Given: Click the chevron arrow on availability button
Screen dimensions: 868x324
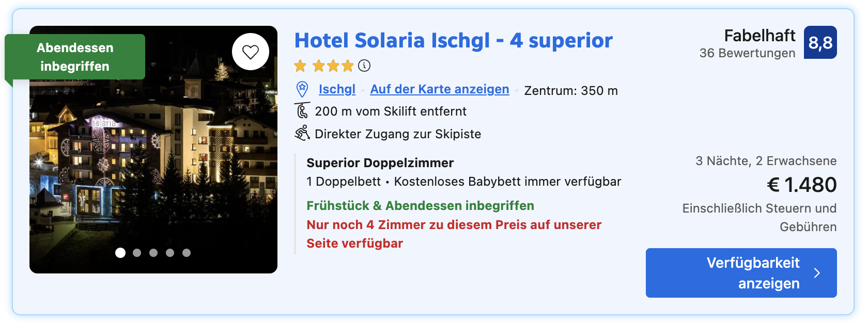Looking at the screenshot, I should (817, 273).
